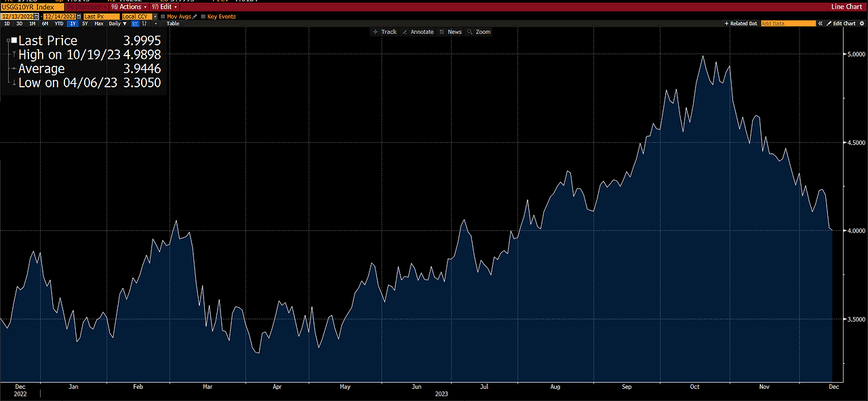Open chart settings via the gear icon
The image size is (868, 401).
point(862,23)
